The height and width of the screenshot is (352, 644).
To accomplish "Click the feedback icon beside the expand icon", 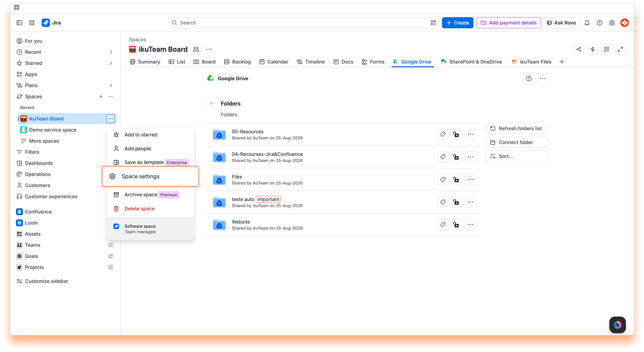I will click(x=607, y=49).
